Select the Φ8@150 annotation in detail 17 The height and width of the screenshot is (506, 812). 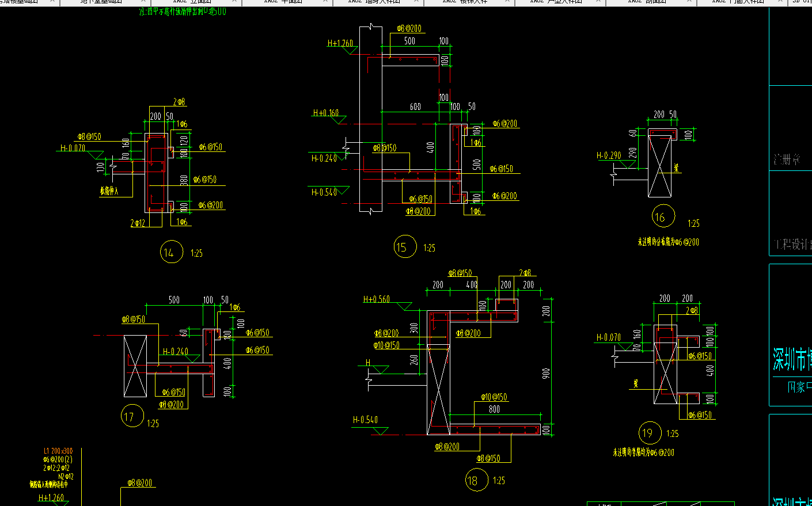133,319
